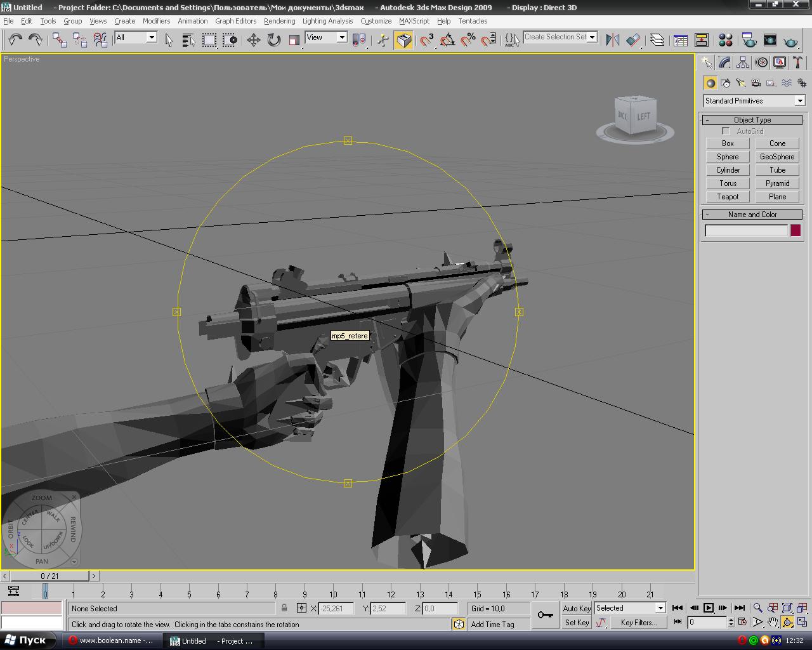Click the Pan View hand icon

[772, 622]
